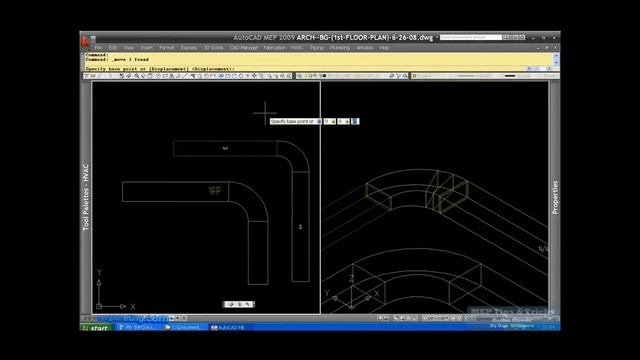Open the color control dropdown
Screen dimensions: 640x360
433,76
